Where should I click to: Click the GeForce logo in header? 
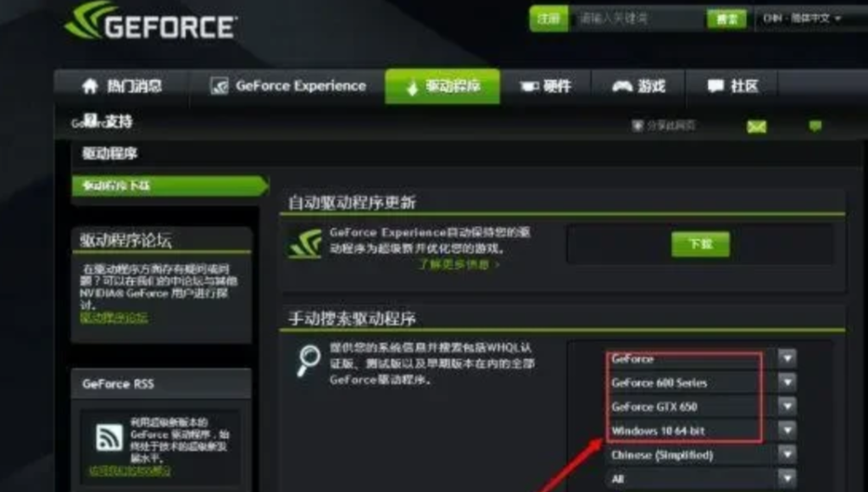[151, 21]
